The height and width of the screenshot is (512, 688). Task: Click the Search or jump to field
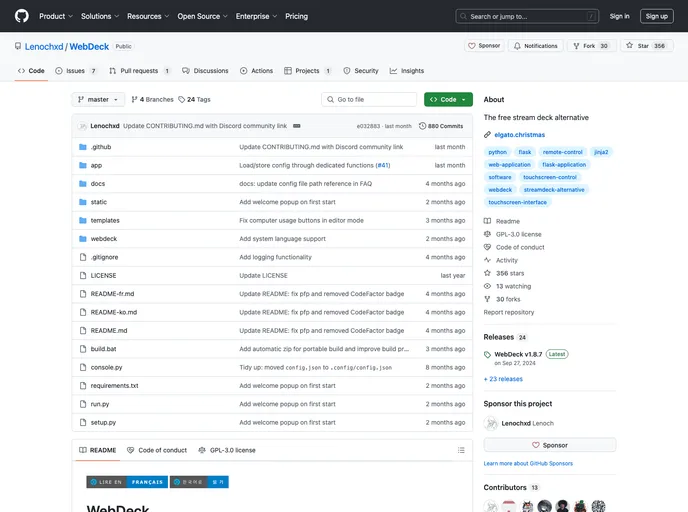click(x=527, y=16)
